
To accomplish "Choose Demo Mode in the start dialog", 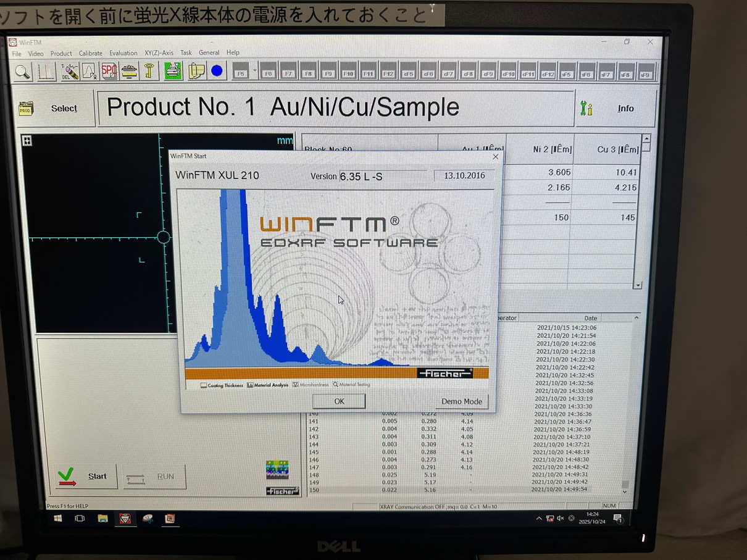I will [461, 401].
